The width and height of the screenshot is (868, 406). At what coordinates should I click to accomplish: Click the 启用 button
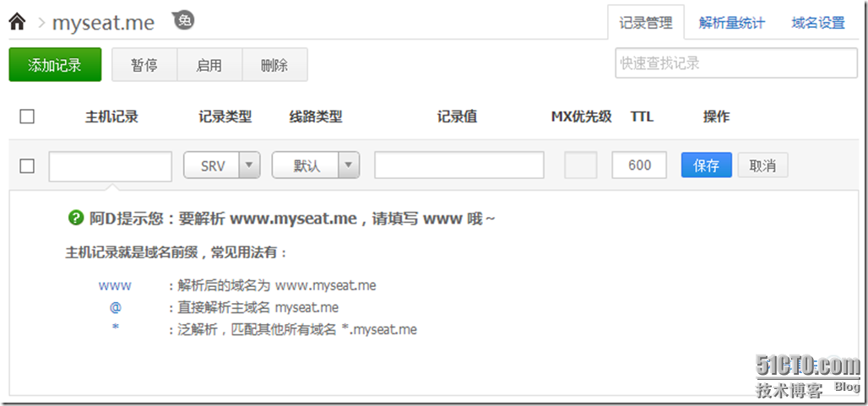tap(209, 65)
